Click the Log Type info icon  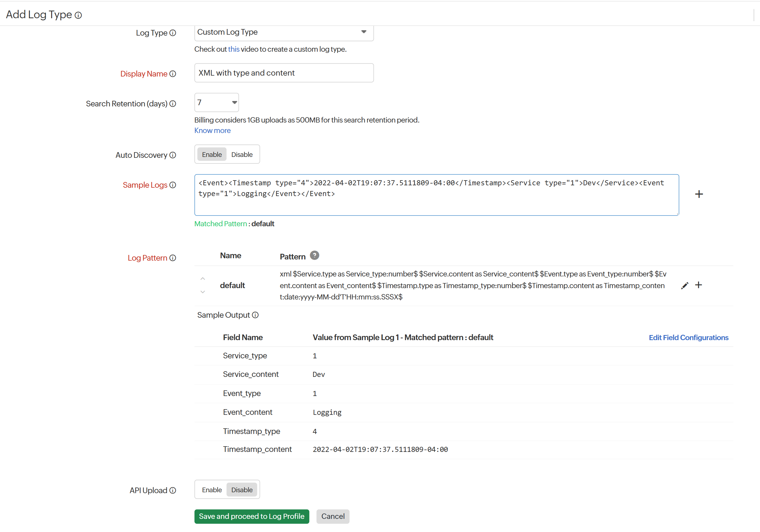click(173, 33)
